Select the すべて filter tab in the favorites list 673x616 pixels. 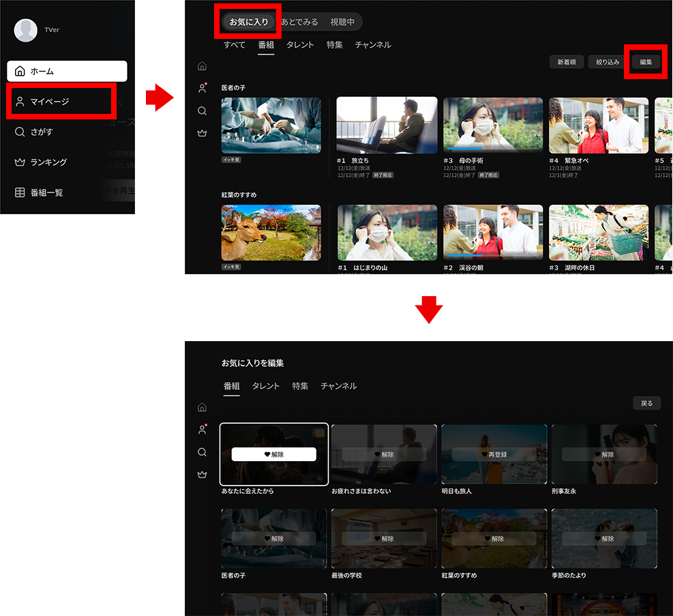tap(235, 44)
